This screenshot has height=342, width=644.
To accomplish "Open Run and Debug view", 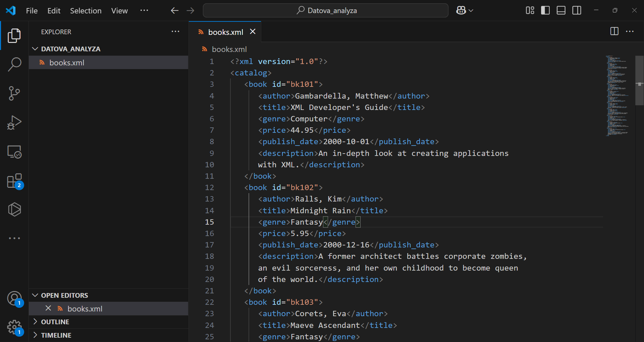I will pyautogui.click(x=14, y=122).
